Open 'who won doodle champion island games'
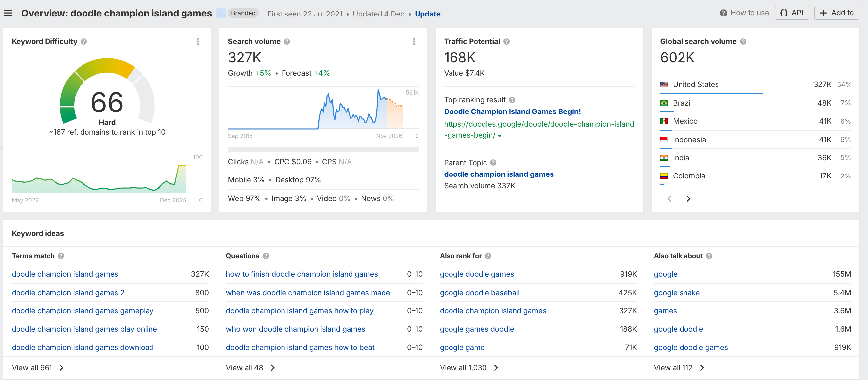 click(x=295, y=329)
